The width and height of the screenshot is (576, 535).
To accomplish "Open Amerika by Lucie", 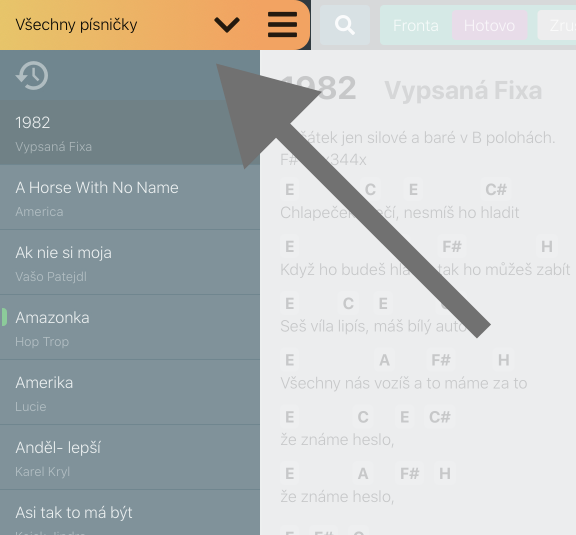I will click(130, 393).
